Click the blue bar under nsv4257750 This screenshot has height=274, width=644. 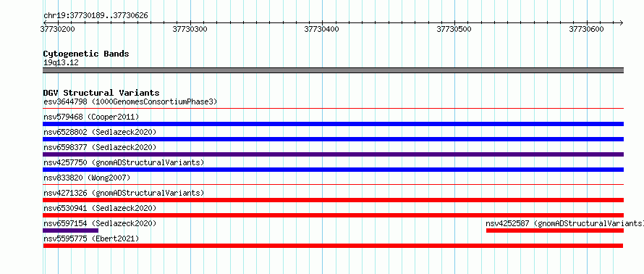point(333,170)
